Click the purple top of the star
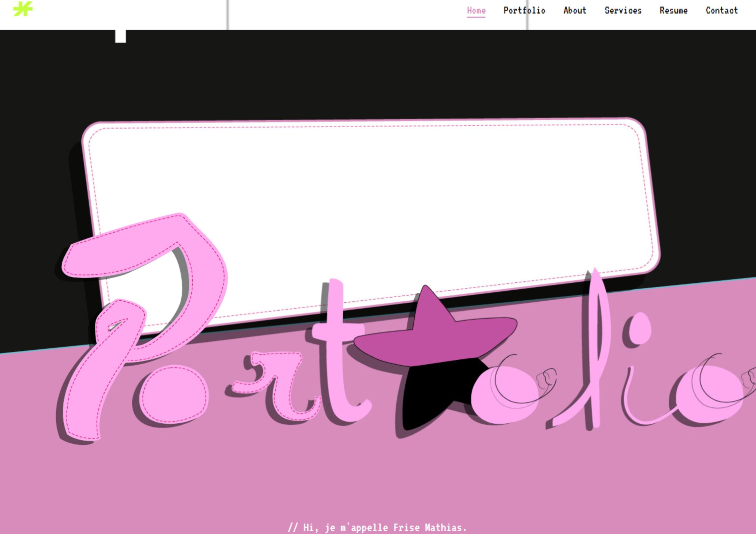The width and height of the screenshot is (756, 534). click(435, 339)
